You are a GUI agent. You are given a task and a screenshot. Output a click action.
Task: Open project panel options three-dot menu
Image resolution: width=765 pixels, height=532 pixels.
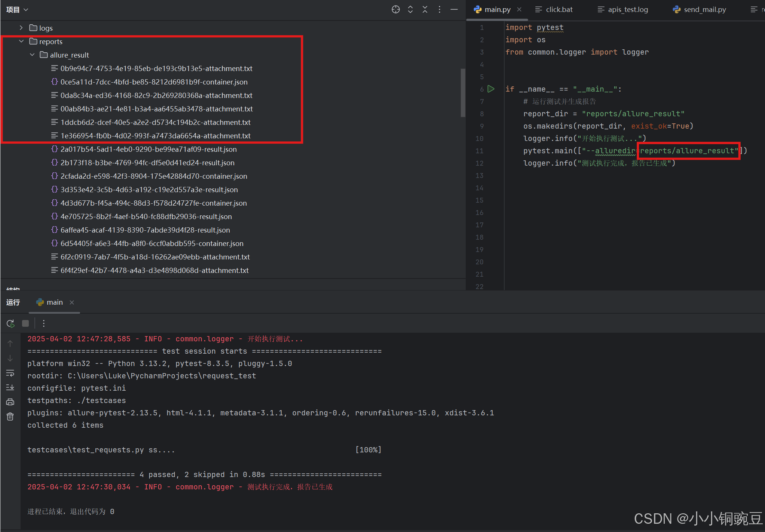point(440,10)
